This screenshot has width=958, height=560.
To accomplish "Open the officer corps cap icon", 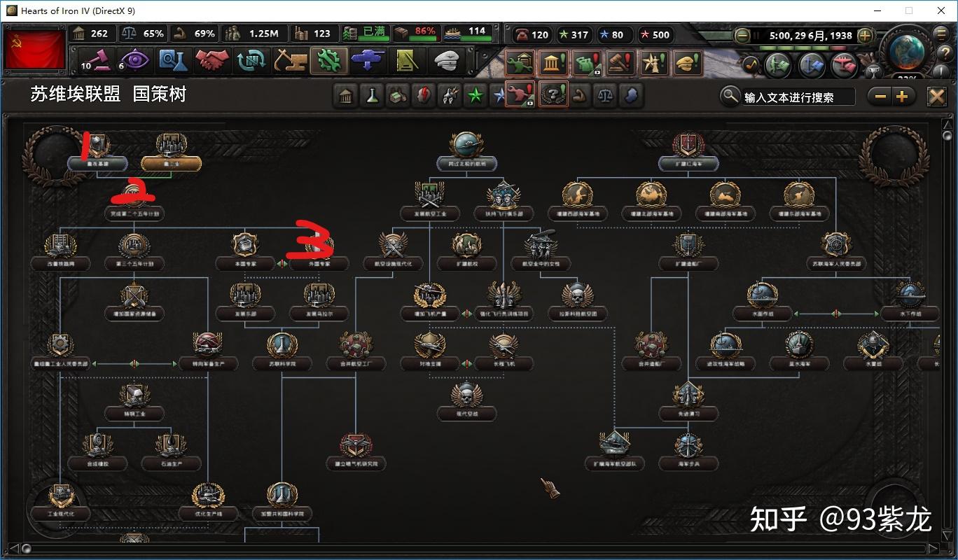I will point(447,61).
